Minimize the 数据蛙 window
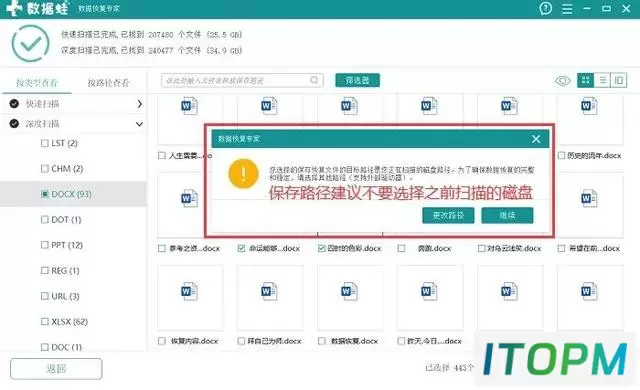 pyautogui.click(x=587, y=9)
